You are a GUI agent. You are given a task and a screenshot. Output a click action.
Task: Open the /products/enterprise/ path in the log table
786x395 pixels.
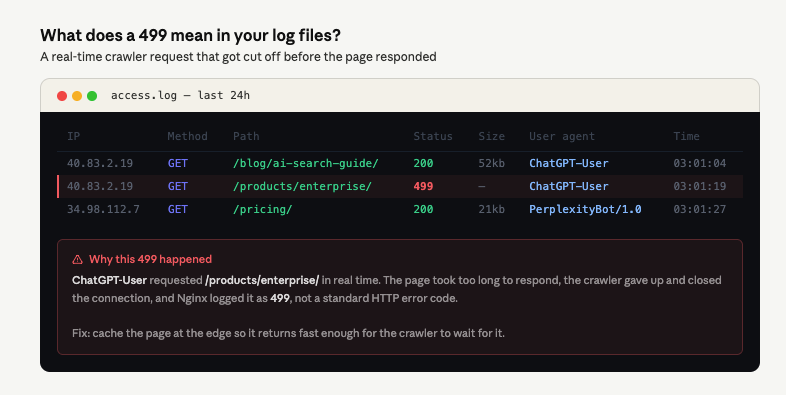(302, 186)
